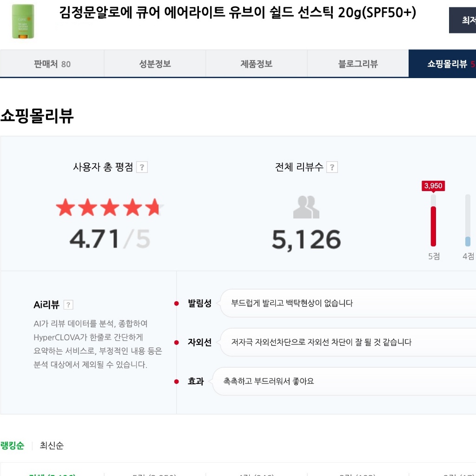
Task: Sort reviews by 랭킹순
Action: (x=12, y=446)
